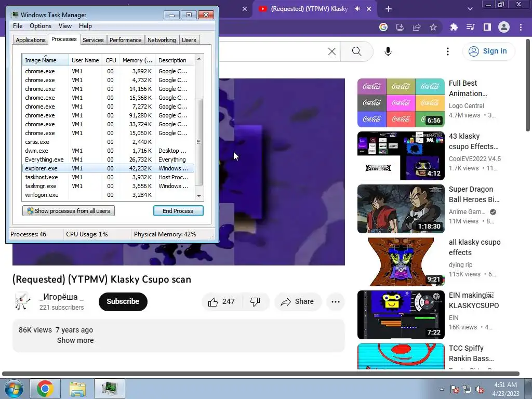Select the winlogon.exe process row
The image size is (532, 399).
point(108,195)
